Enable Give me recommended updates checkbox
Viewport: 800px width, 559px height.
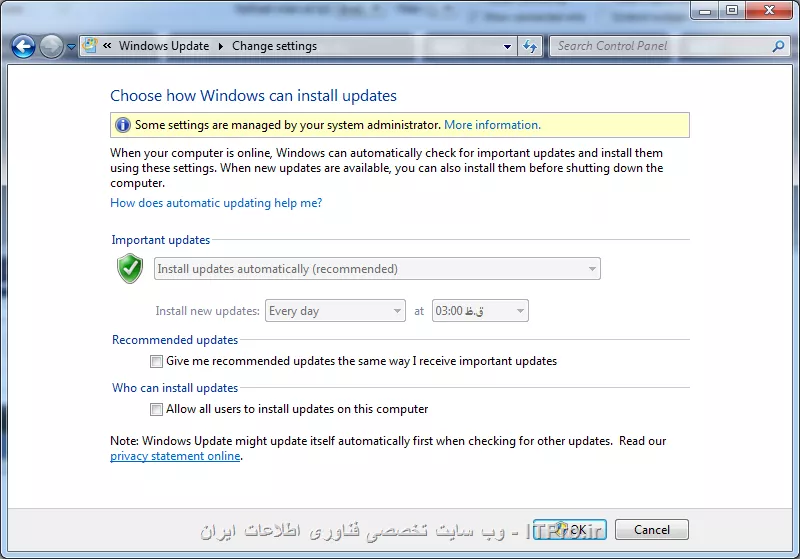coord(156,362)
